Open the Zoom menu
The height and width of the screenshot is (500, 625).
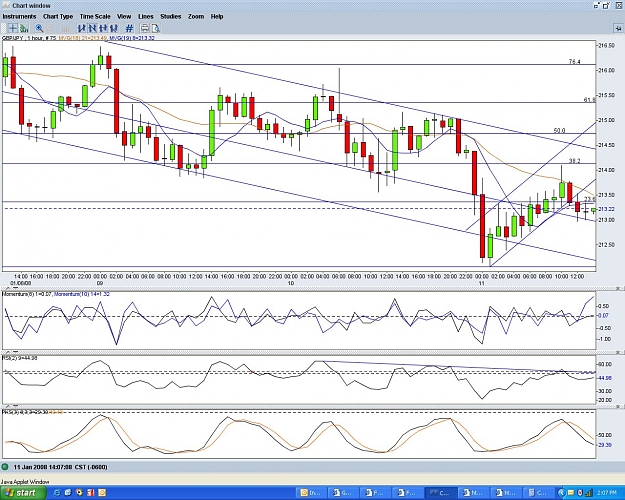tap(196, 16)
